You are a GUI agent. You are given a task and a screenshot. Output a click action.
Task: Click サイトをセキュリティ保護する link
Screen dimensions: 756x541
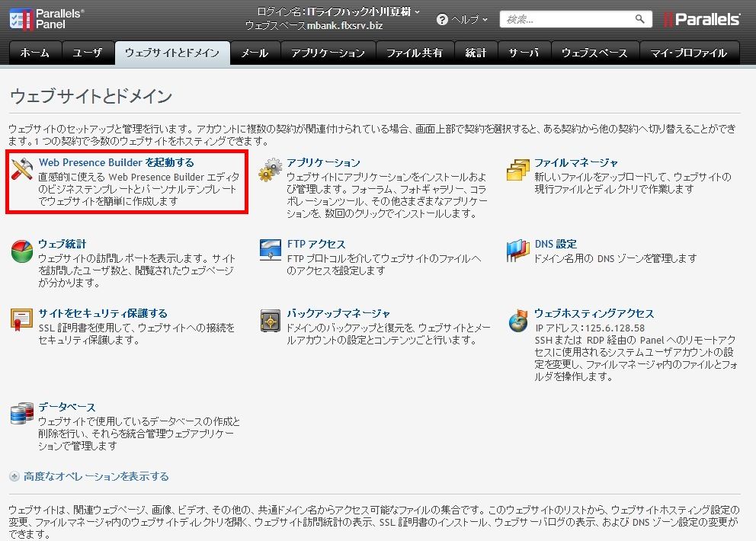tap(103, 313)
